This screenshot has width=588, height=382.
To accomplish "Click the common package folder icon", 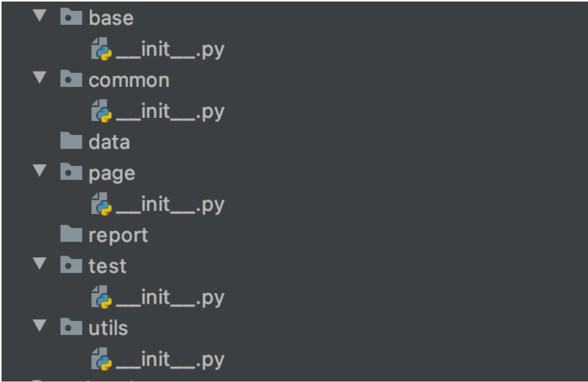I will click(71, 80).
